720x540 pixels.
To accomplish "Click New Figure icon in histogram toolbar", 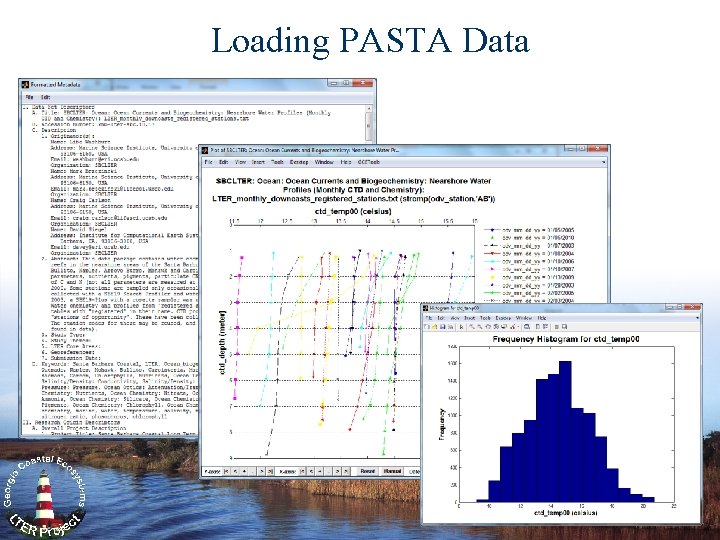I will [x=427, y=327].
